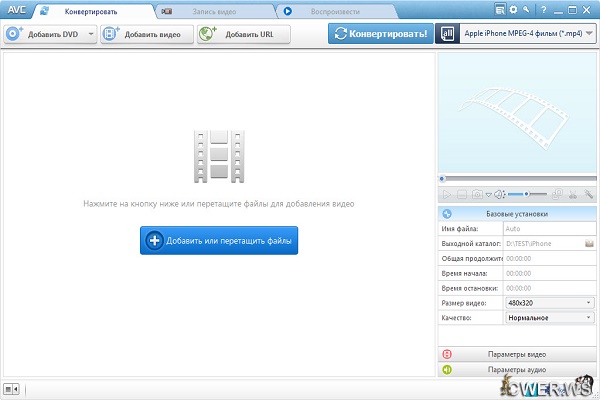Browse output folder via the folder icon
600x400 pixels.
[589, 244]
